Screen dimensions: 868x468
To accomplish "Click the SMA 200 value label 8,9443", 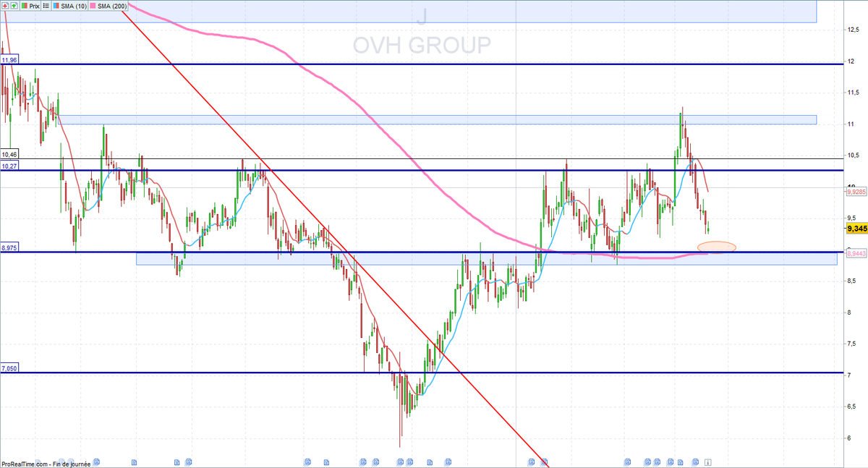I will pyautogui.click(x=856, y=254).
